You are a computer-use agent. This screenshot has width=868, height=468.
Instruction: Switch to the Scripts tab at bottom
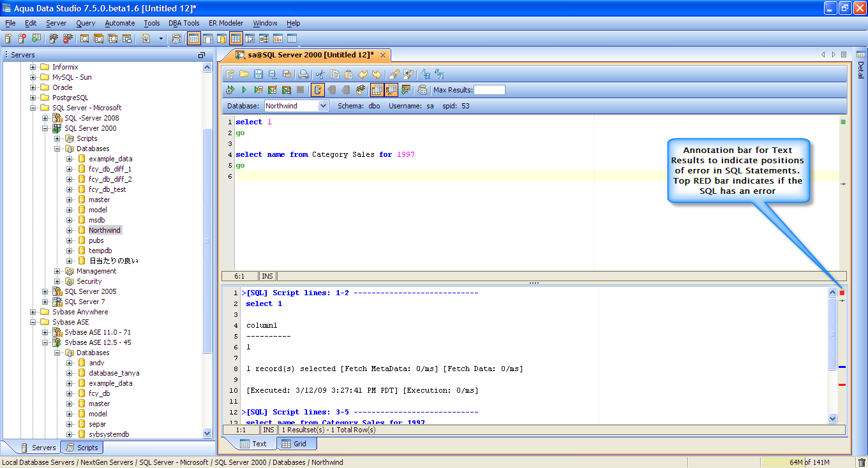pos(82,448)
